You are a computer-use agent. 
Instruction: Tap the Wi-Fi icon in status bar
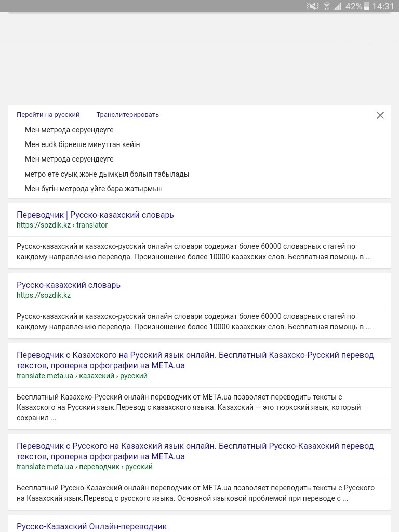pyautogui.click(x=327, y=6)
